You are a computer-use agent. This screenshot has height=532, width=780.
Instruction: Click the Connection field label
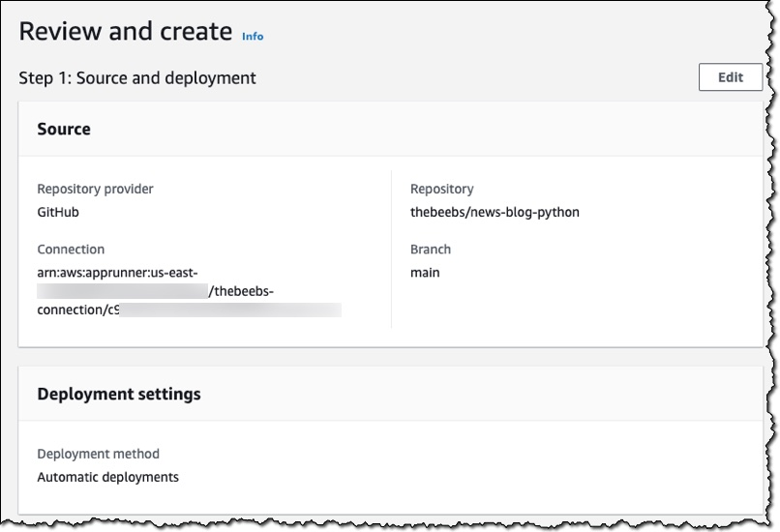tap(71, 249)
